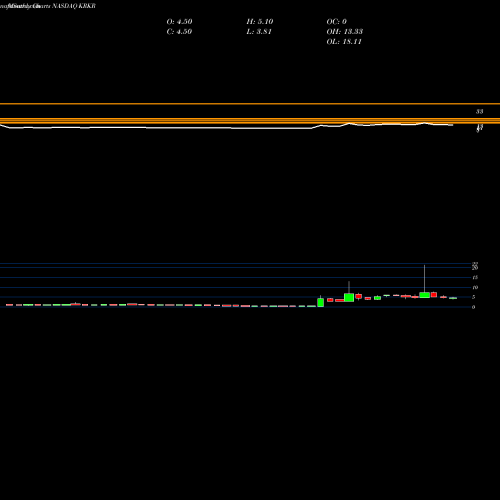Click the '5' price axis label
Screen dimensions: 500x500
pos(473,297)
